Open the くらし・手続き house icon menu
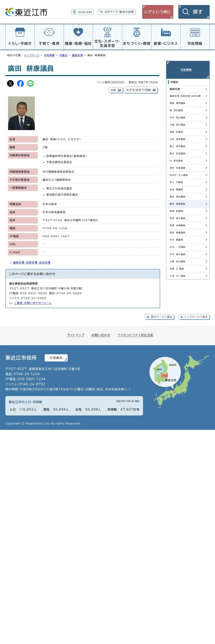215x644 pixels. (20, 32)
